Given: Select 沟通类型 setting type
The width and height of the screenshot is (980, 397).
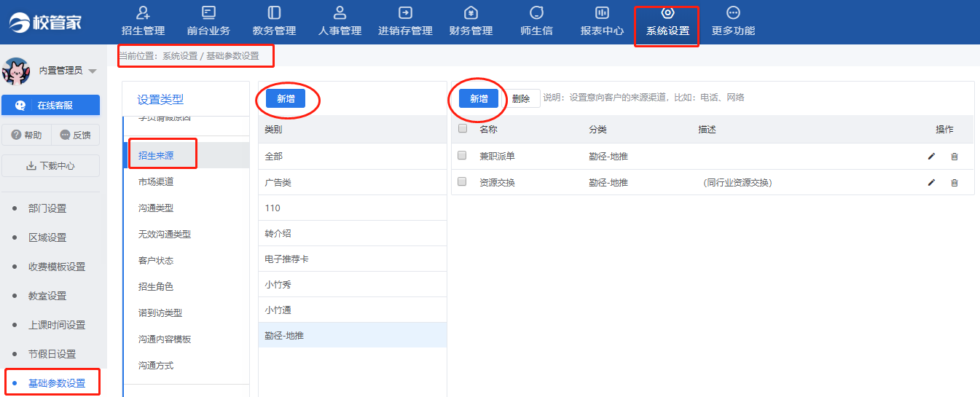Looking at the screenshot, I should coord(186,208).
